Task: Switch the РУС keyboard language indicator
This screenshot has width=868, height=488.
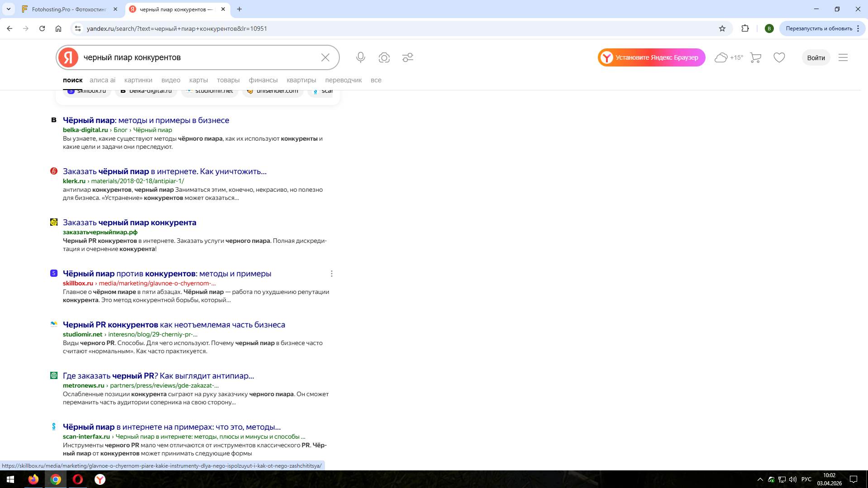Action: 806,479
